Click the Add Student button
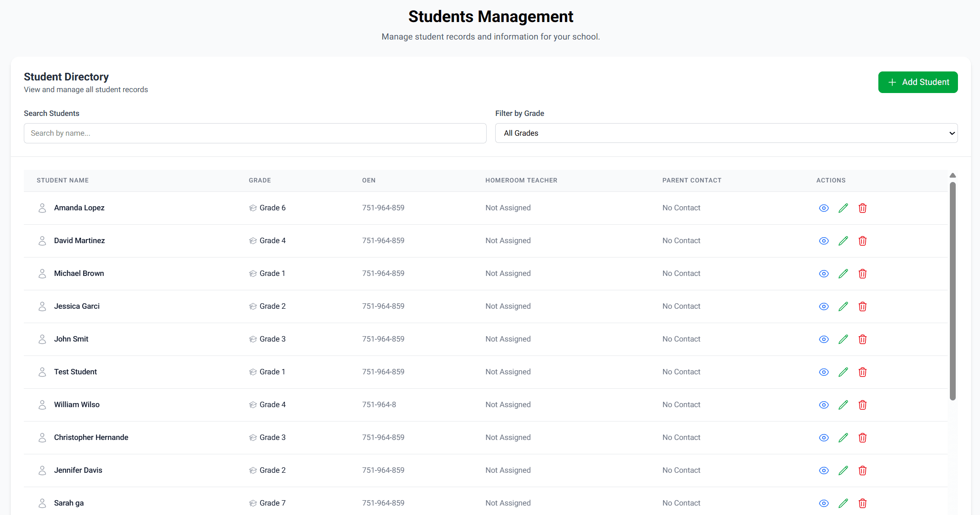 pos(917,82)
